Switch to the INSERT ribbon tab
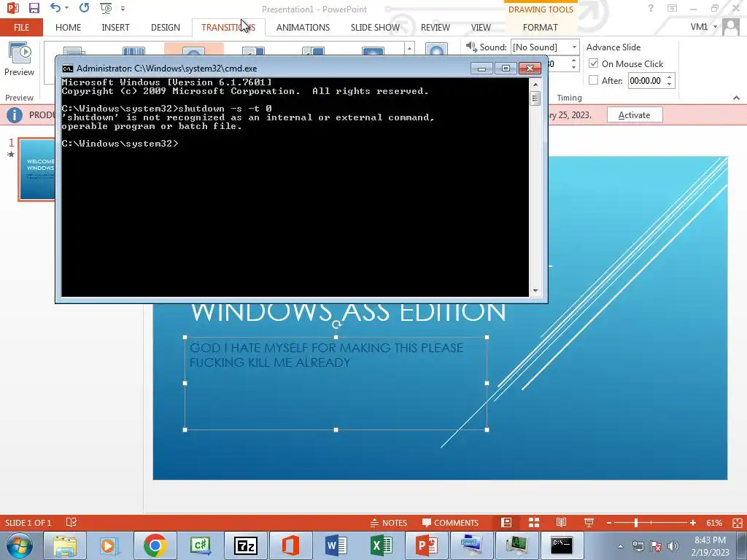Viewport: 747px width, 560px height. tap(115, 27)
